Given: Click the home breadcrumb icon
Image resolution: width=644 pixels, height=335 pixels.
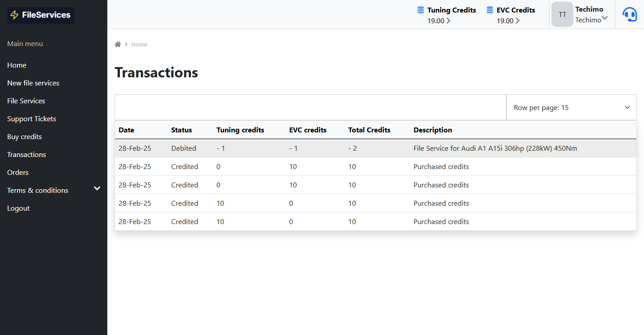Looking at the screenshot, I should (x=118, y=44).
